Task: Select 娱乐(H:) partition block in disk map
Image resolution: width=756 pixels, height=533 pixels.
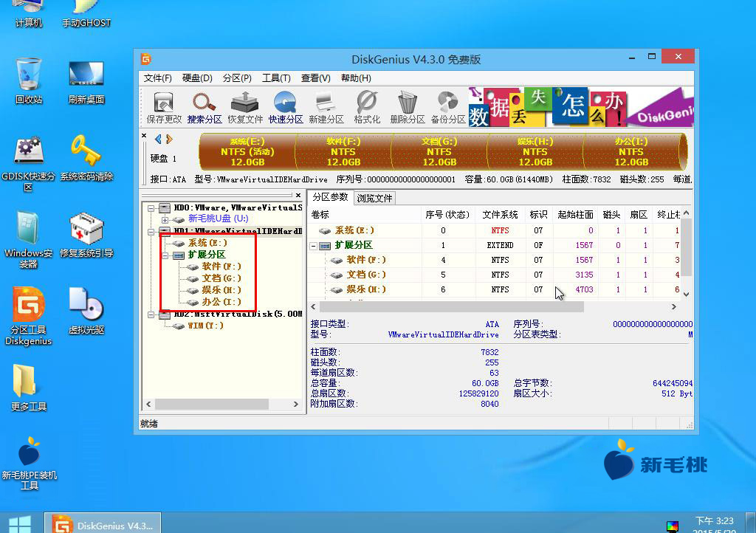Action: pos(535,152)
